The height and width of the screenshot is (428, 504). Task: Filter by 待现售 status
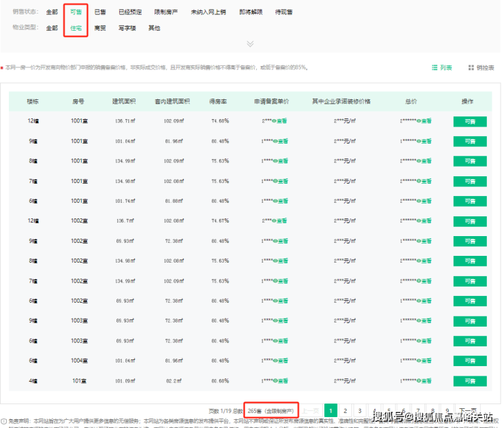[x=284, y=12]
